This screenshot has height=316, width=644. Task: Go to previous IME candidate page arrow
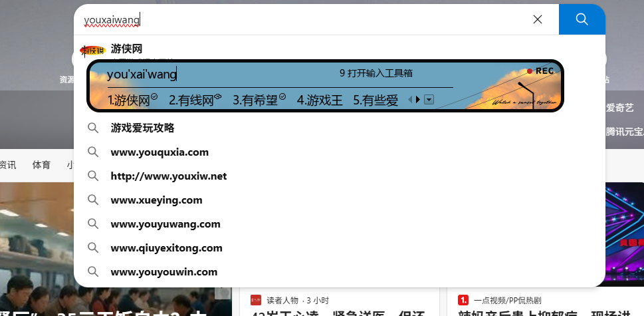(x=410, y=99)
